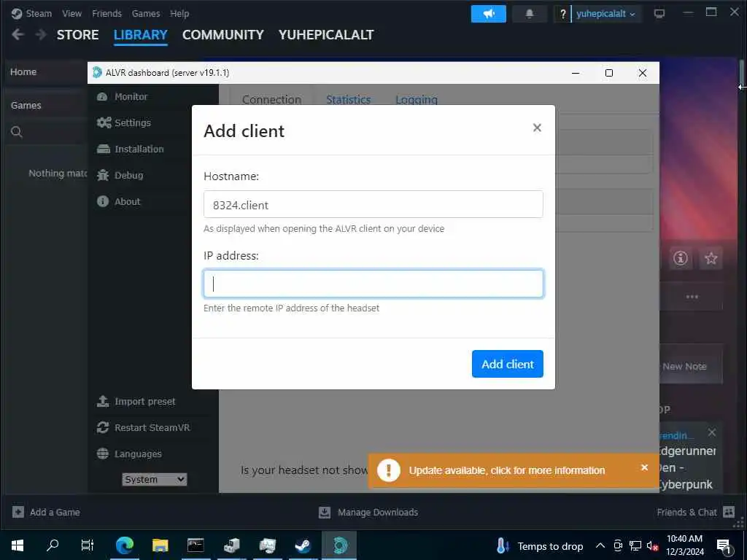Click the blue Add client button
Viewport: 747px width, 560px height.
(x=508, y=364)
